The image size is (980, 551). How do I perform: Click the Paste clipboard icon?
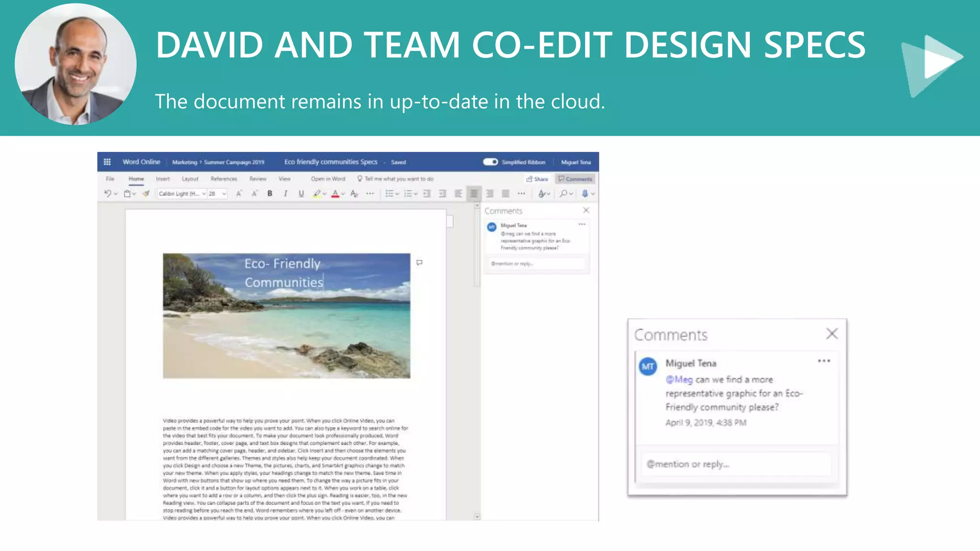tap(127, 194)
